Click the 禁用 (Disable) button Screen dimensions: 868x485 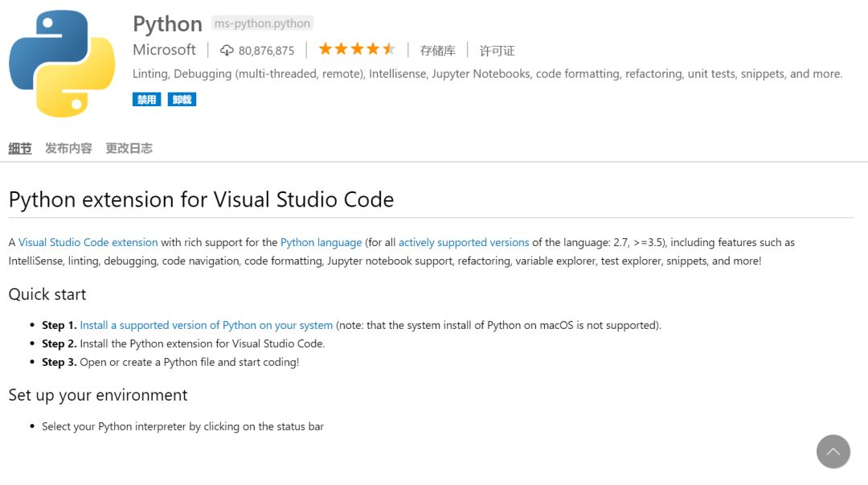tap(146, 100)
